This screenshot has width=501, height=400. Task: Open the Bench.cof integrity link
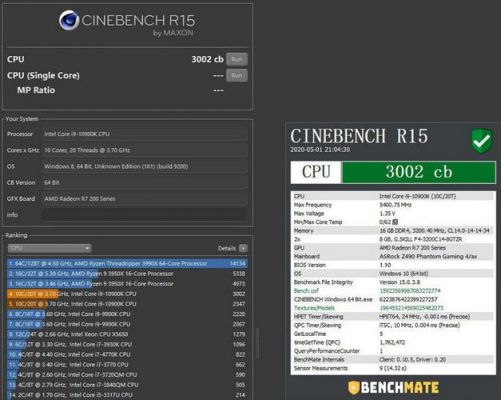pyautogui.click(x=306, y=291)
